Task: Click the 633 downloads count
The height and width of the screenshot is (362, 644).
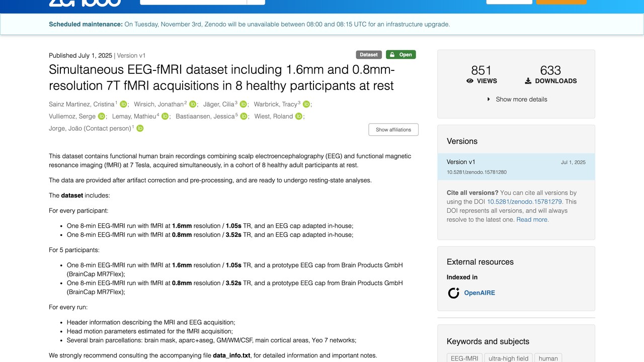Action: (x=550, y=70)
